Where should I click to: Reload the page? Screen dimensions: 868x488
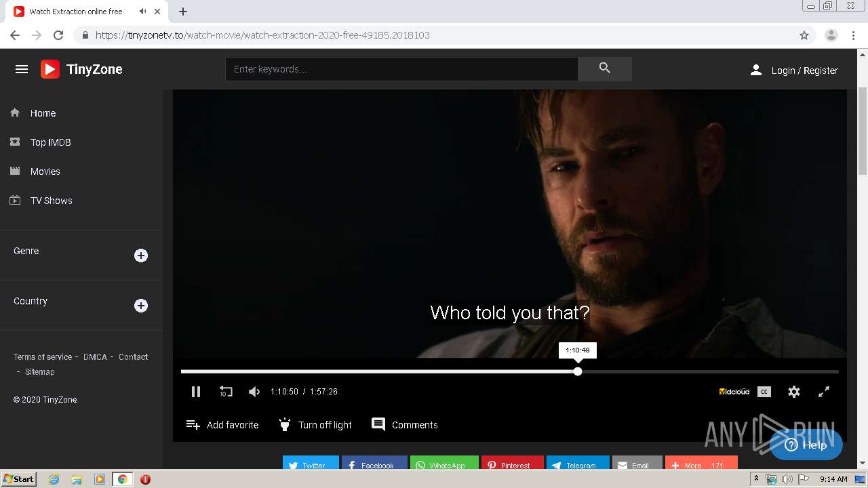(58, 35)
